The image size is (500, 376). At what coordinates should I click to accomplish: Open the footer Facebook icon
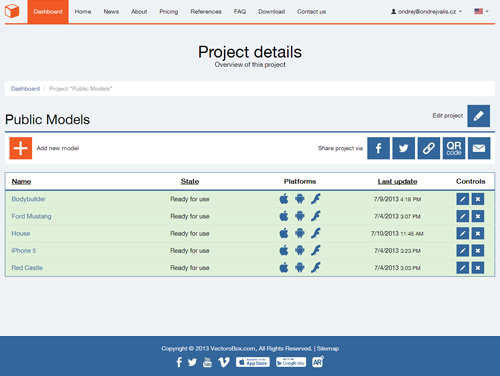tap(179, 362)
